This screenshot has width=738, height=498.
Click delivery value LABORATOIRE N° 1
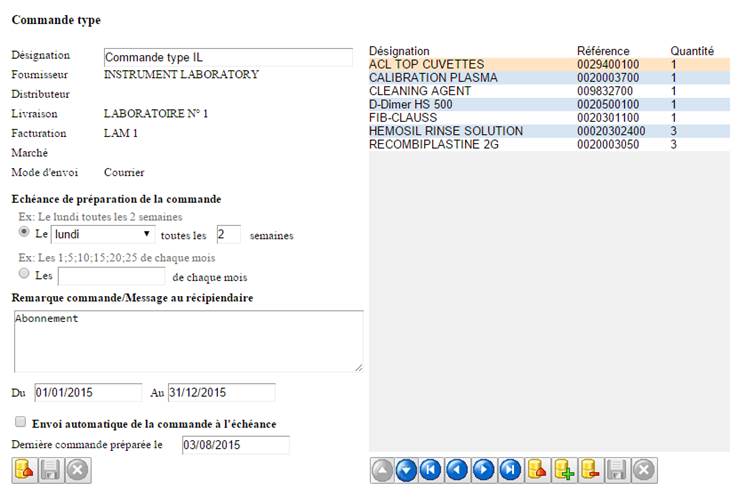pos(156,113)
